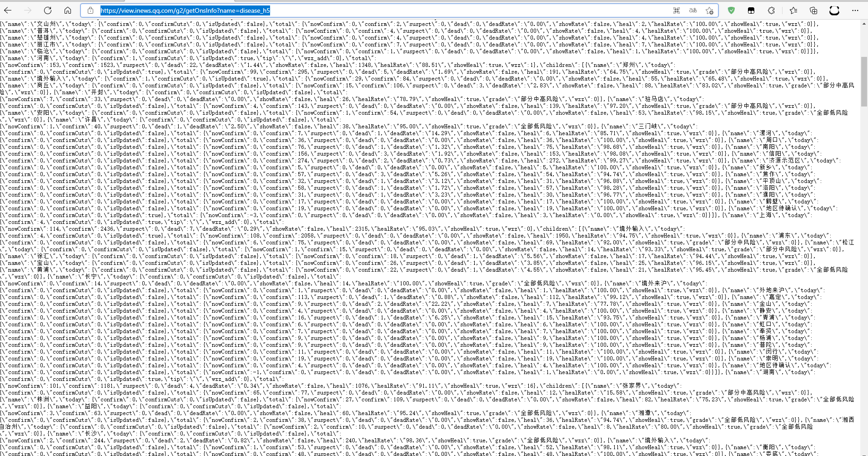Click the panda-shaped extension icon
This screenshot has width=868, height=456.
(834, 10)
